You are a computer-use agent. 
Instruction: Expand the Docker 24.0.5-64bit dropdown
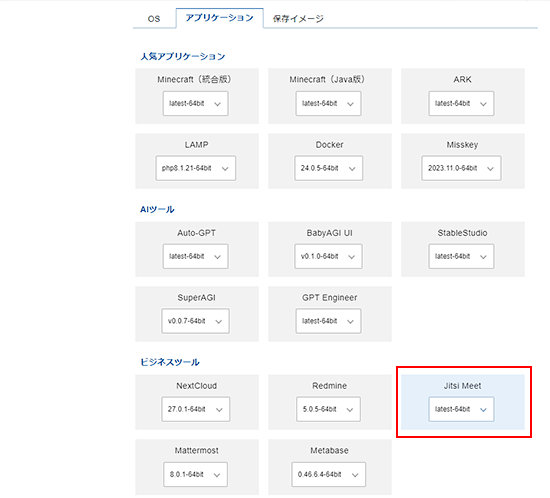tap(329, 168)
